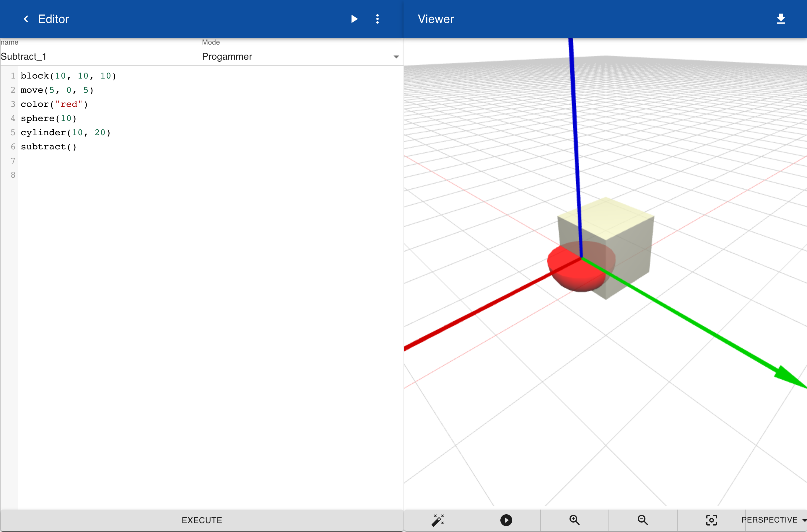Edit the Subtract_1 name field
This screenshot has width=807, height=532.
pos(100,56)
